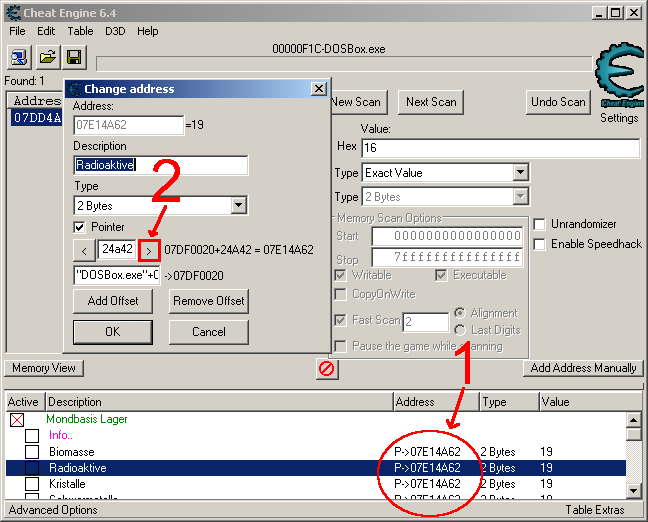Select the Kristalle address P->07E14A62
The height and width of the screenshot is (522, 648).
pos(427,484)
